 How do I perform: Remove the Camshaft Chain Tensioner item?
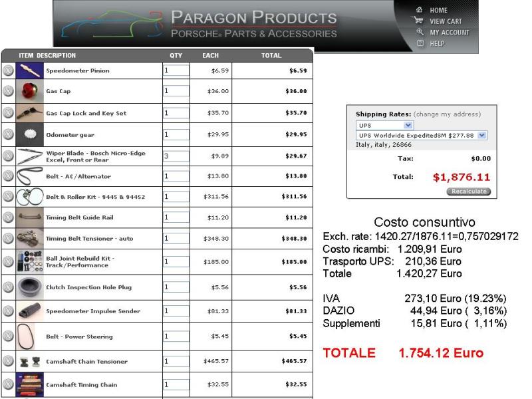[8, 361]
